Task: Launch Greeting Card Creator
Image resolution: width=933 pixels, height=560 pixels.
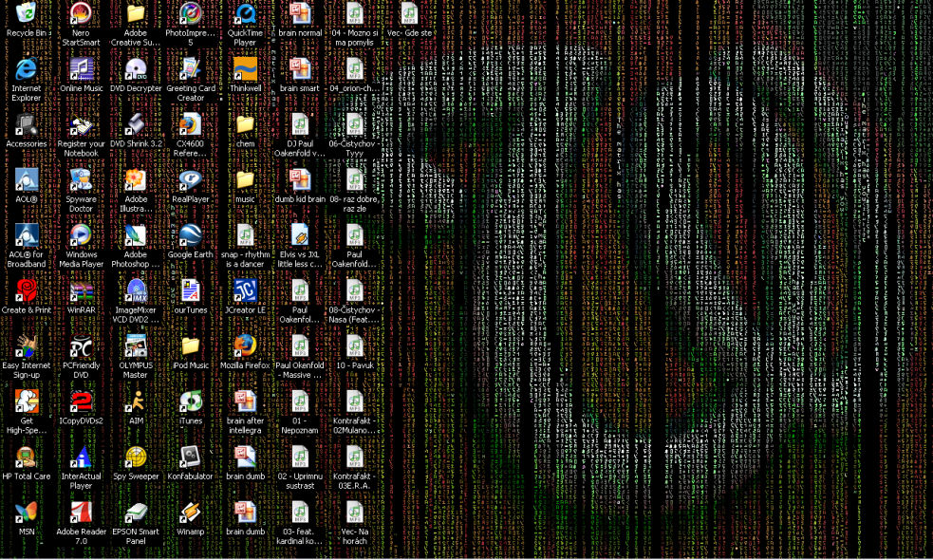Action: point(191,68)
